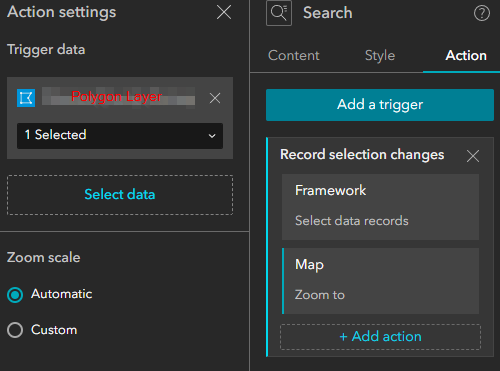Click the + Add action button
The height and width of the screenshot is (371, 500).
(380, 337)
